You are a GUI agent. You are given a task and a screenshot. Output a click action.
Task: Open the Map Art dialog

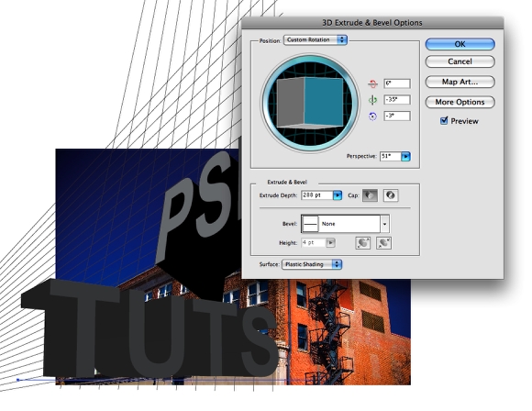point(460,82)
